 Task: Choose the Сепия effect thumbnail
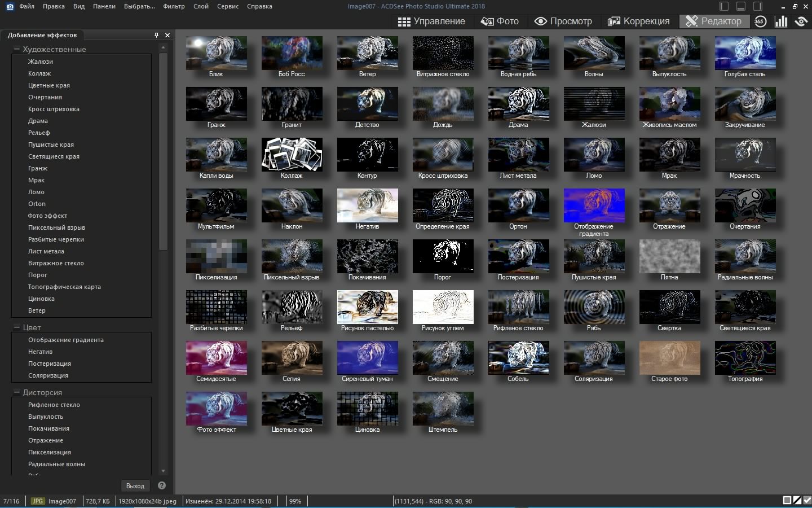(292, 357)
